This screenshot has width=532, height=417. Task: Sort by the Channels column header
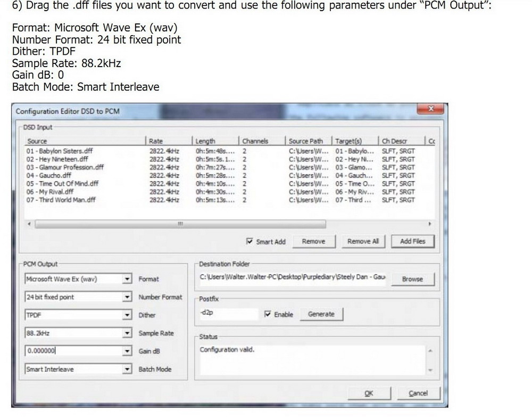[x=262, y=141]
